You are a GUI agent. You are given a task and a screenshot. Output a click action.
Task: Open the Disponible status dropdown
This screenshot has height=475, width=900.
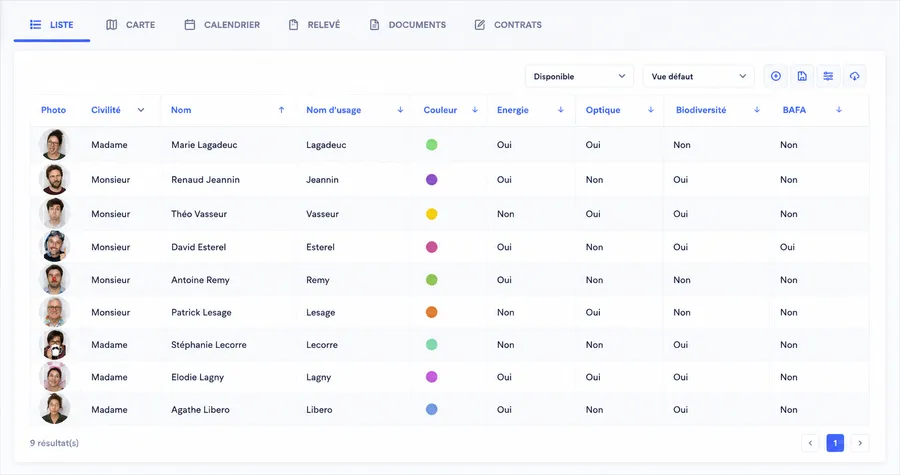(579, 76)
